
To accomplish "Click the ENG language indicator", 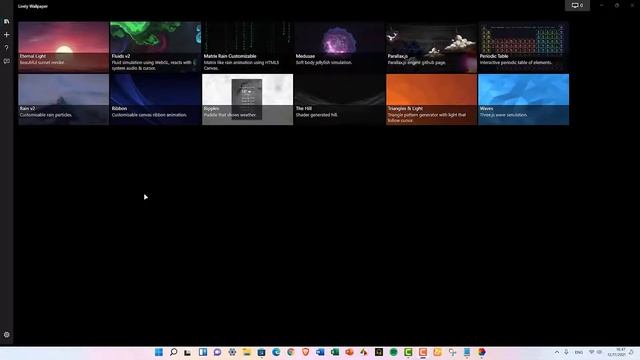I will click(x=579, y=352).
